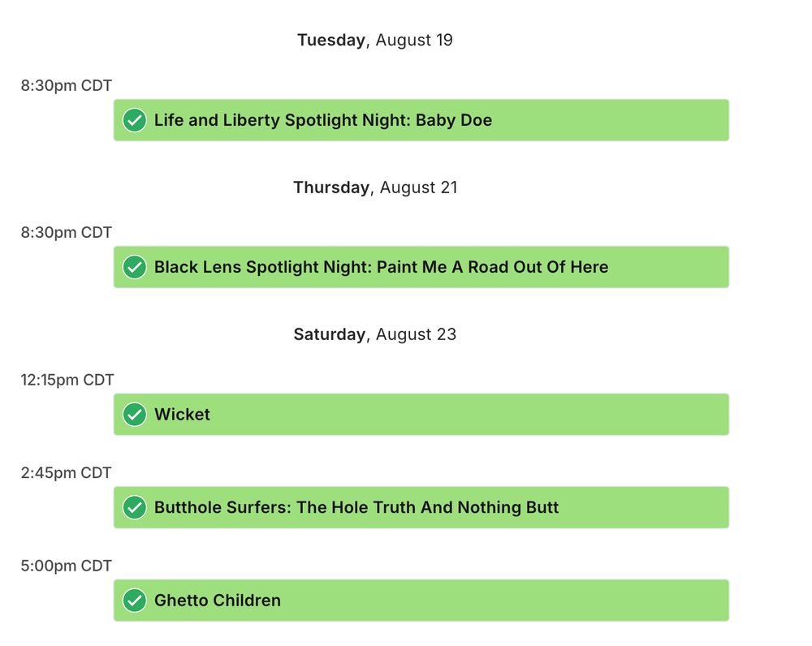Click the green check icon next to Wicket

coord(134,414)
